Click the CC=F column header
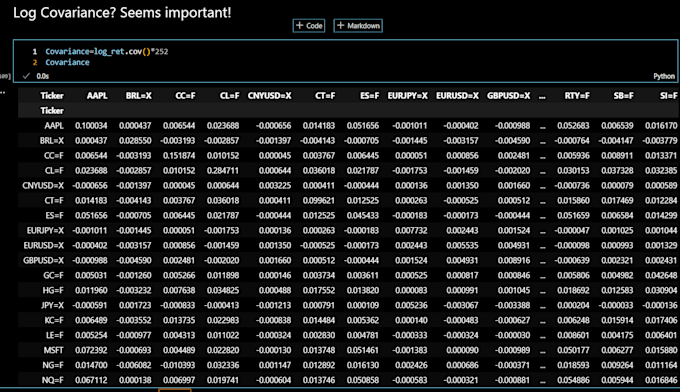The height and width of the screenshot is (392, 680). (x=185, y=96)
